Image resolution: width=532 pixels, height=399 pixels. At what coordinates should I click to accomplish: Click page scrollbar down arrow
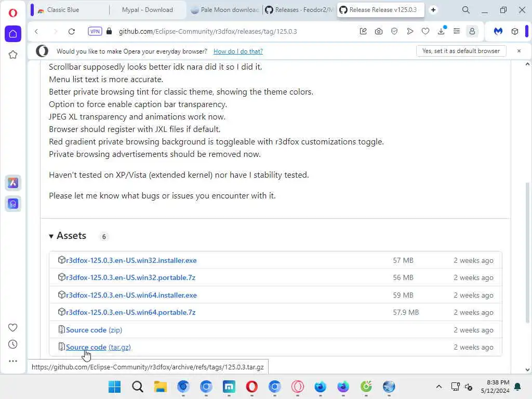click(x=527, y=370)
